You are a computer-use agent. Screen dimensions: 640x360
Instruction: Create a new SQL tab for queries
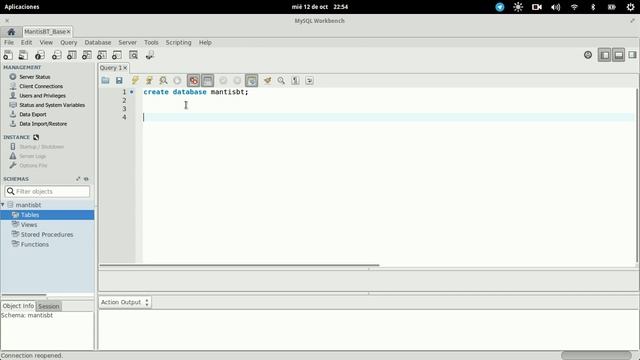pos(8,55)
